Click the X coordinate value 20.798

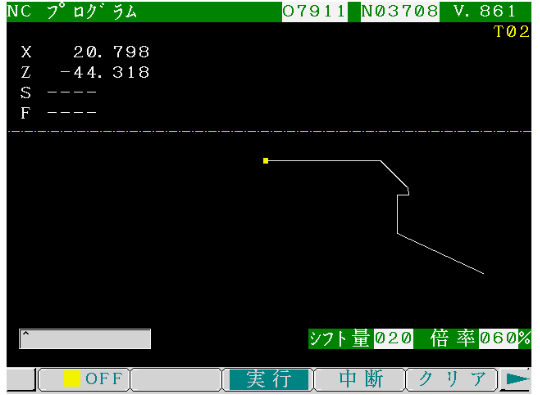click(111, 52)
